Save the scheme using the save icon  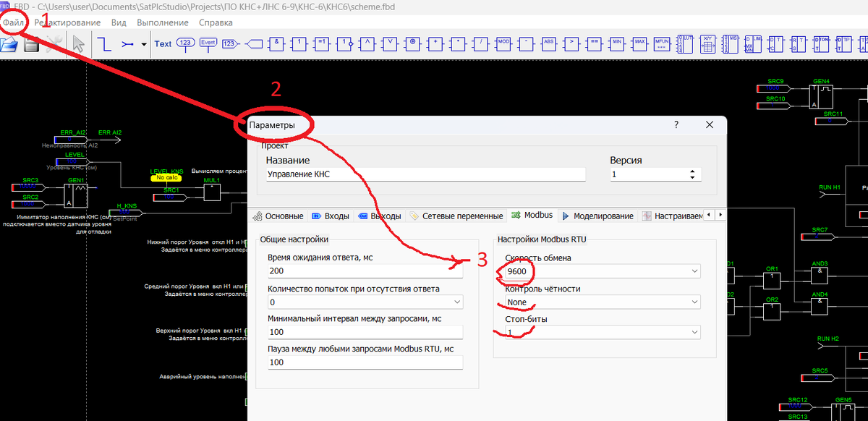(x=31, y=44)
